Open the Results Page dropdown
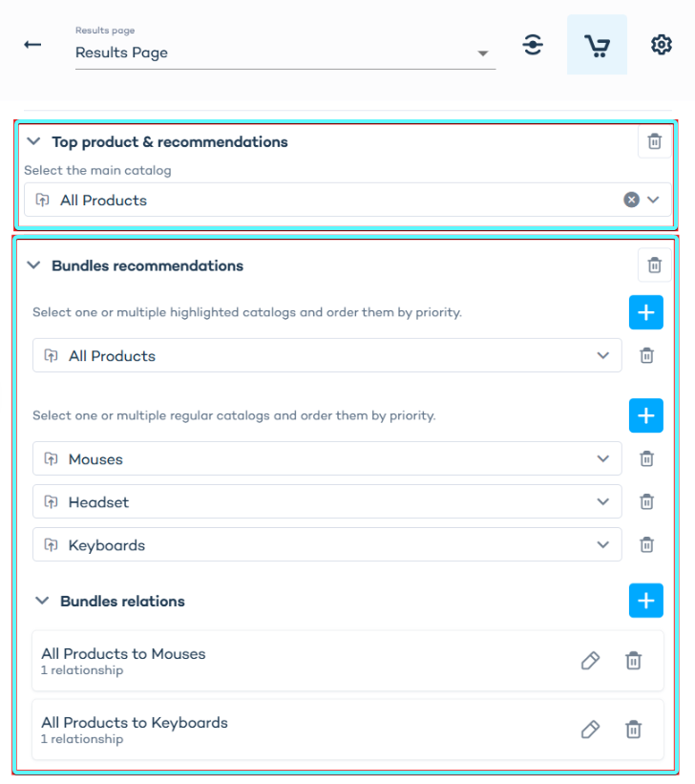The width and height of the screenshot is (695, 784). coord(285,53)
